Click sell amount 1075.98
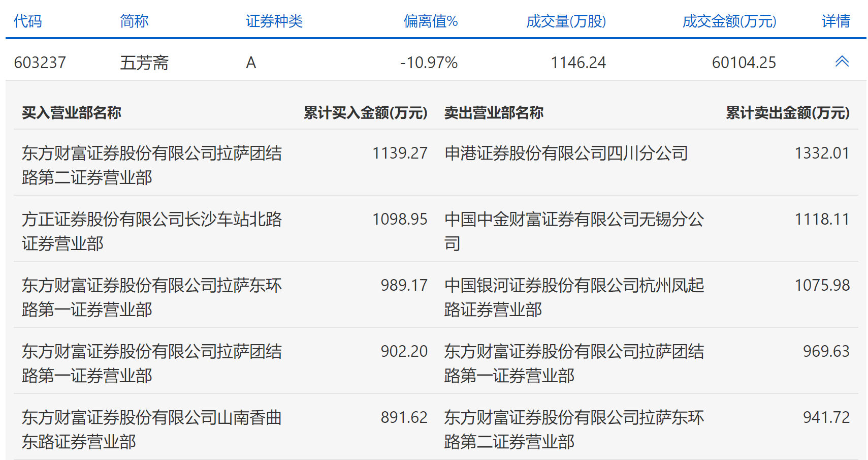 (822, 285)
